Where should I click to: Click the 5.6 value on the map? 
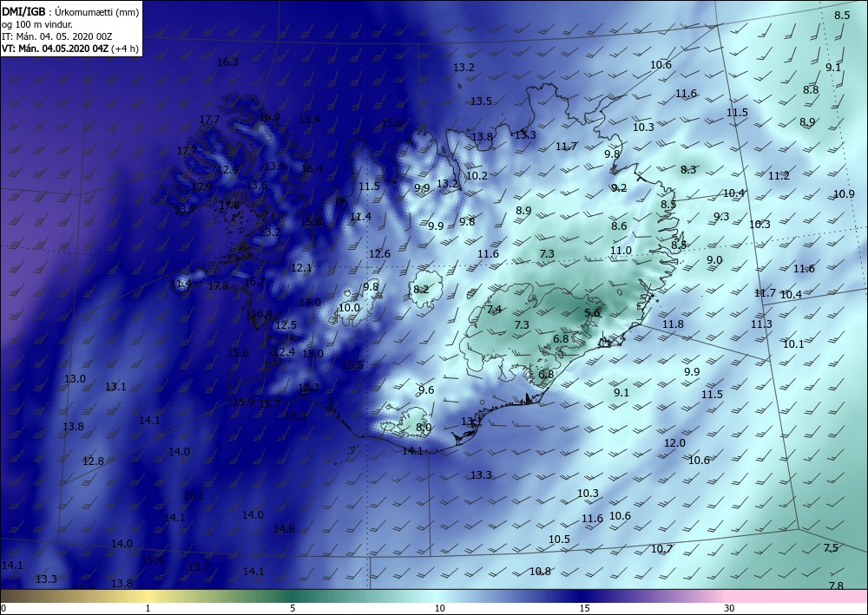pyautogui.click(x=592, y=313)
